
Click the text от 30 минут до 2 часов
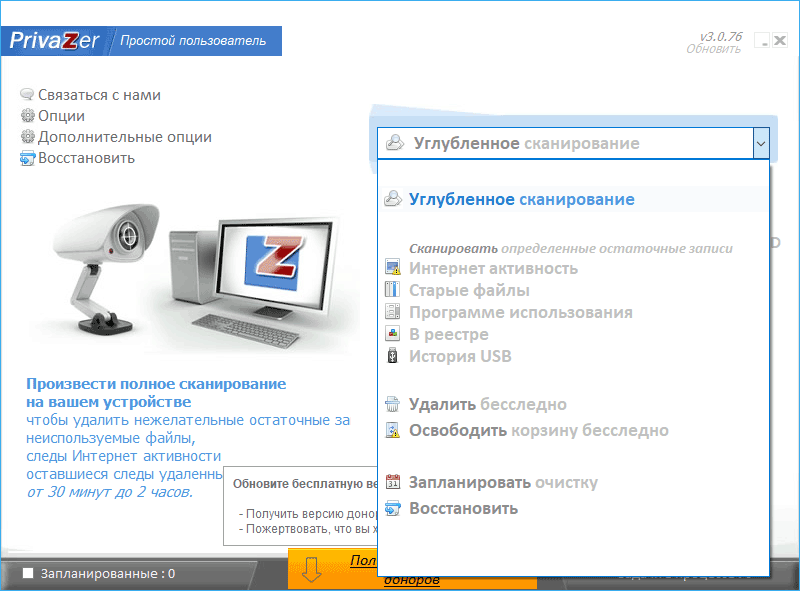110,492
